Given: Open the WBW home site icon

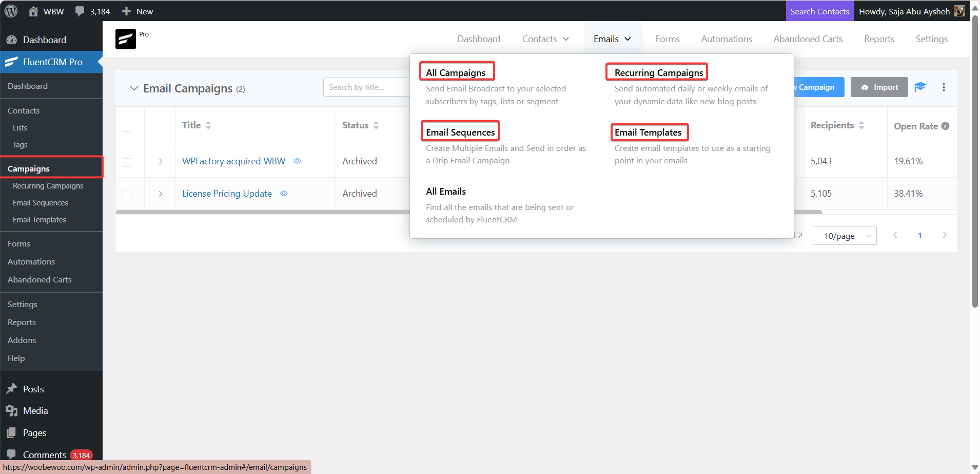Looking at the screenshot, I should coord(33,11).
